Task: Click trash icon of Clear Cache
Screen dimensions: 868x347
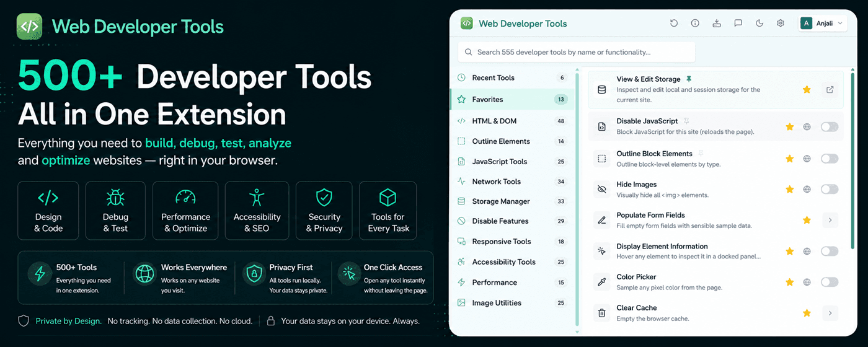Action: click(601, 313)
